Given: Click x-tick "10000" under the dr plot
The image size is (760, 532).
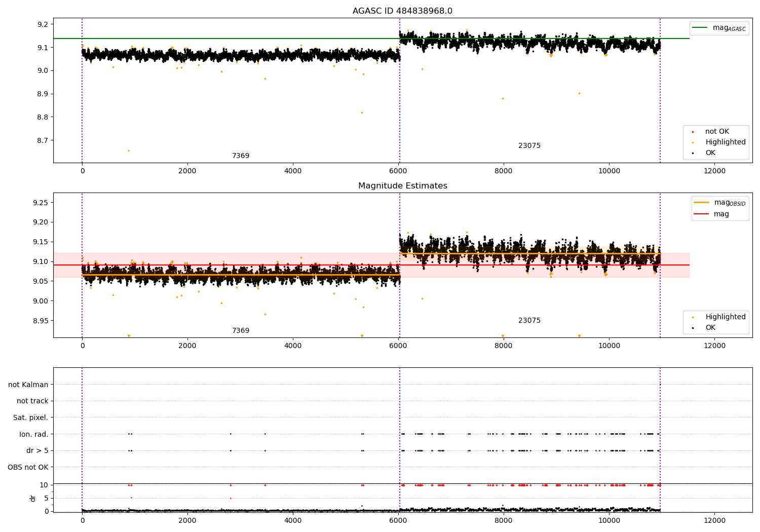Looking at the screenshot, I should tap(609, 521).
